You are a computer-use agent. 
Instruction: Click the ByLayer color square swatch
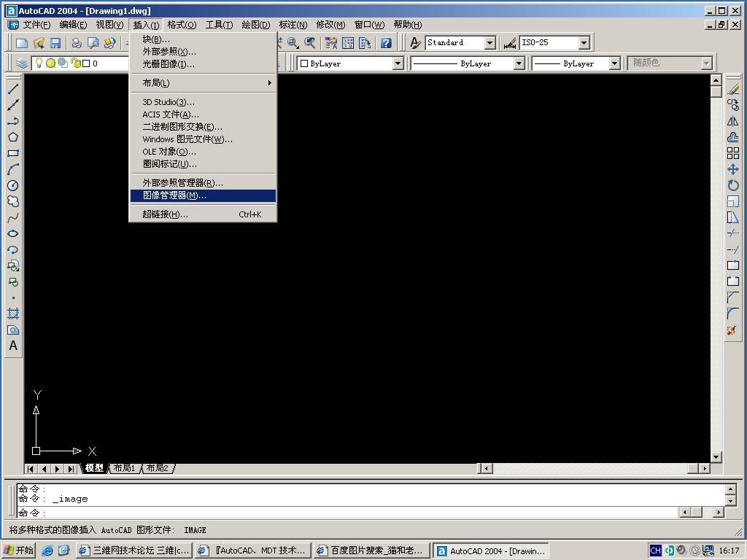click(x=304, y=63)
